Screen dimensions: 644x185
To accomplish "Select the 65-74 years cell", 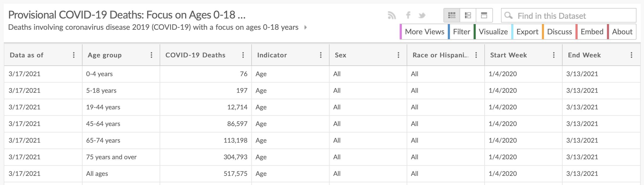I will pyautogui.click(x=121, y=140).
